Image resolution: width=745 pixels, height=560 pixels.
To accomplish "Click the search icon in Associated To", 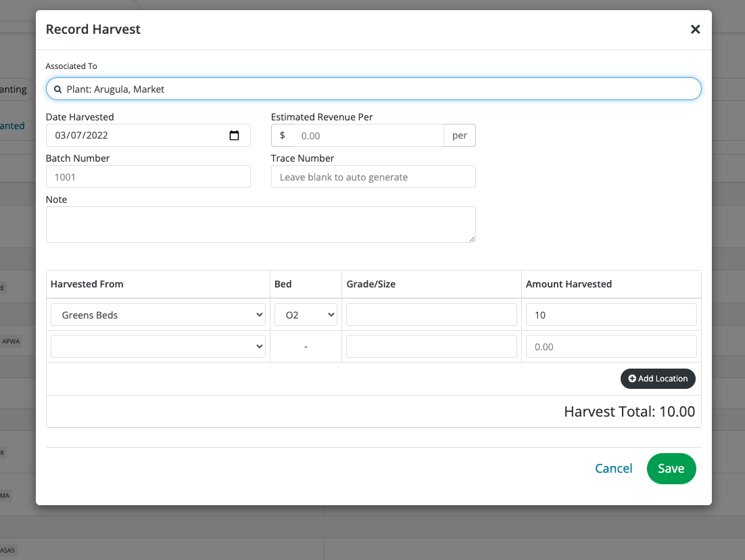I will [x=58, y=89].
